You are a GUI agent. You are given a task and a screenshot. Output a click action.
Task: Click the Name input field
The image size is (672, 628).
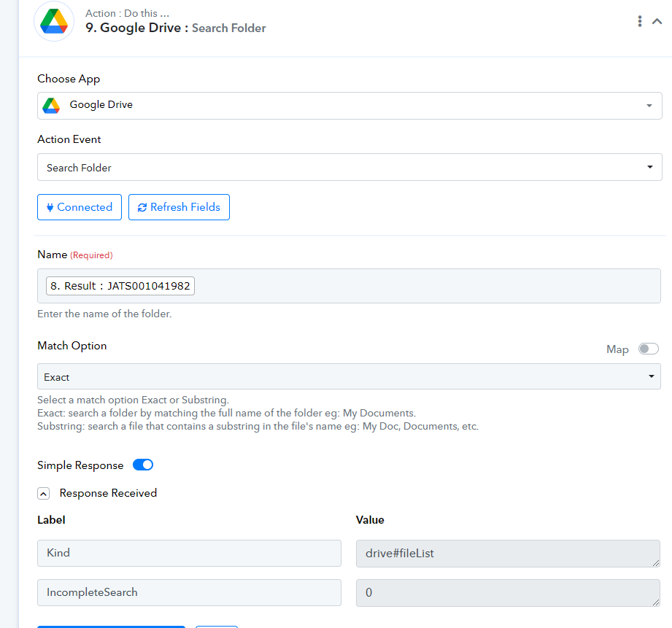click(349, 286)
